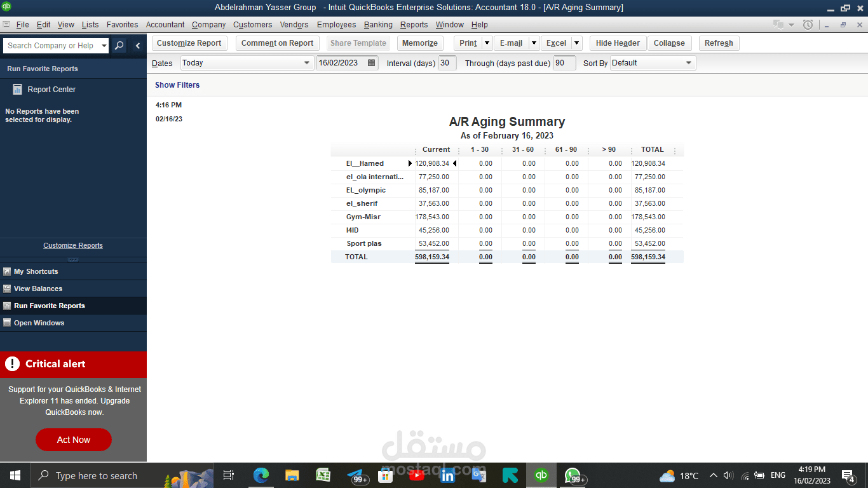Open the Accountant menu

point(165,25)
